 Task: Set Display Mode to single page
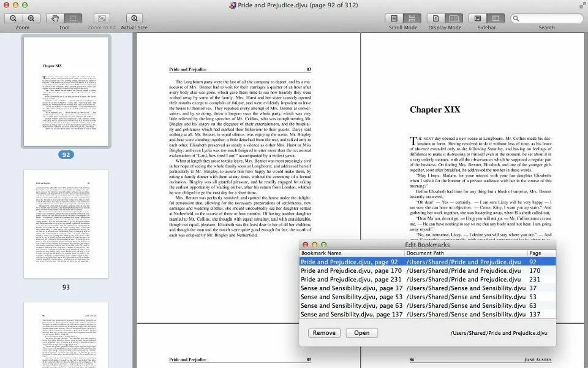pyautogui.click(x=436, y=19)
